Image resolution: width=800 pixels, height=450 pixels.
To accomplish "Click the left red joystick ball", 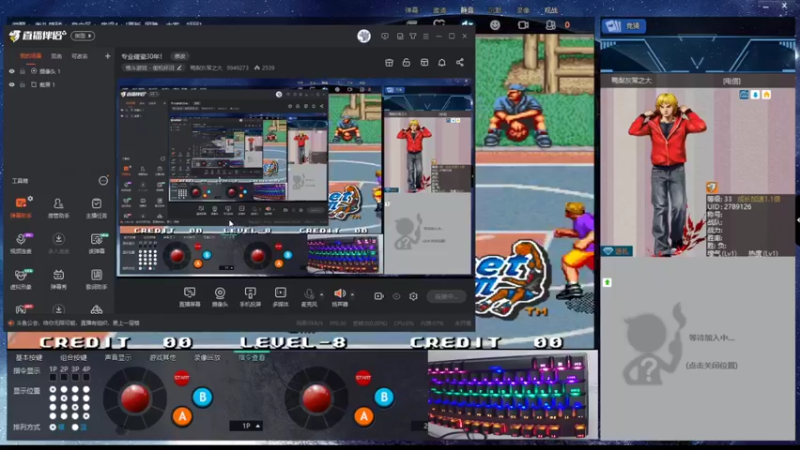I will pos(135,397).
